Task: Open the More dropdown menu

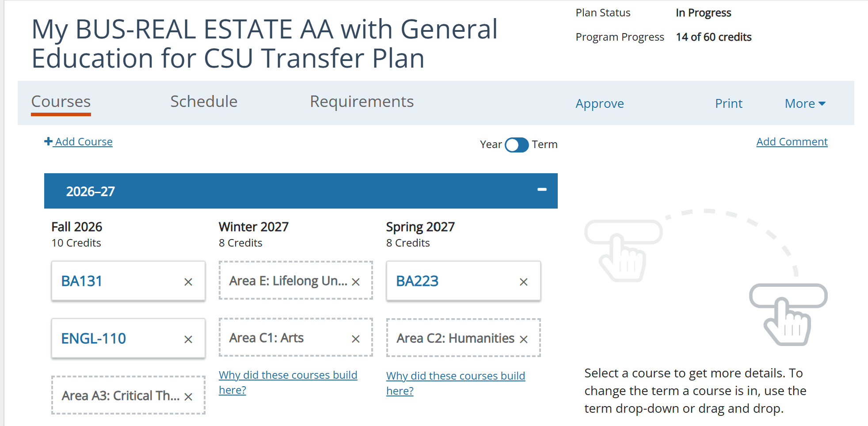Action: (x=805, y=104)
